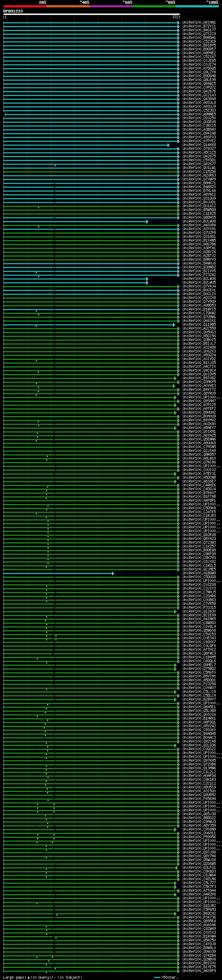Select the query name BP091233
Screen dimensions: 222x980
tap(13, 11)
